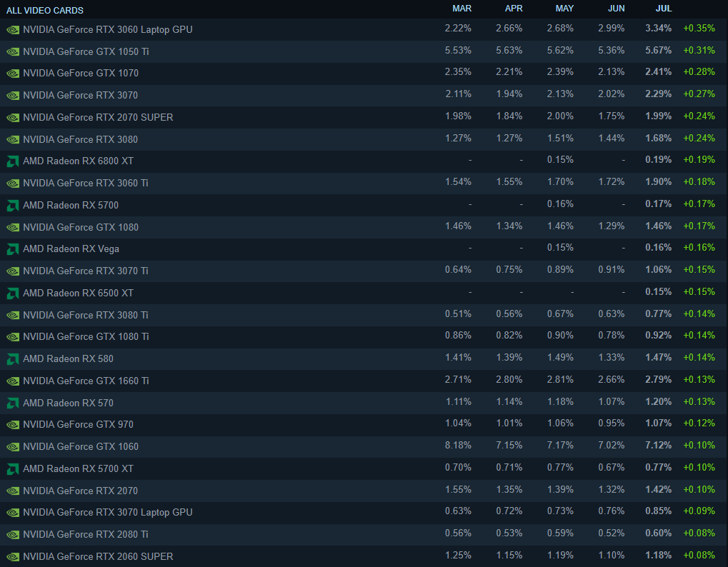Image resolution: width=728 pixels, height=567 pixels.
Task: Click the AMD logo next to Radeon RX 5700
Action: tap(12, 206)
